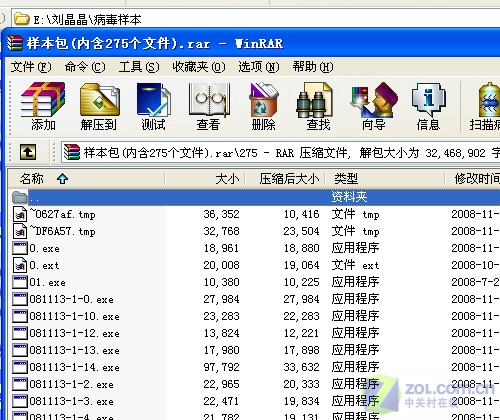This screenshot has width=500, height=420.
Task: Click file icon of 0.ext
Action: [20, 265]
